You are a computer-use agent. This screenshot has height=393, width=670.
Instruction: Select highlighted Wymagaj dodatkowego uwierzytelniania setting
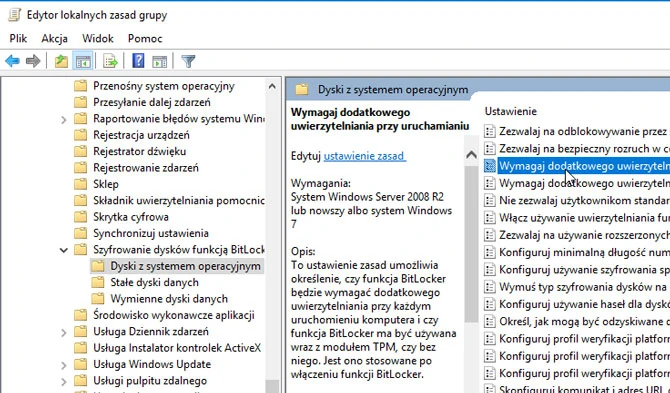(584, 166)
